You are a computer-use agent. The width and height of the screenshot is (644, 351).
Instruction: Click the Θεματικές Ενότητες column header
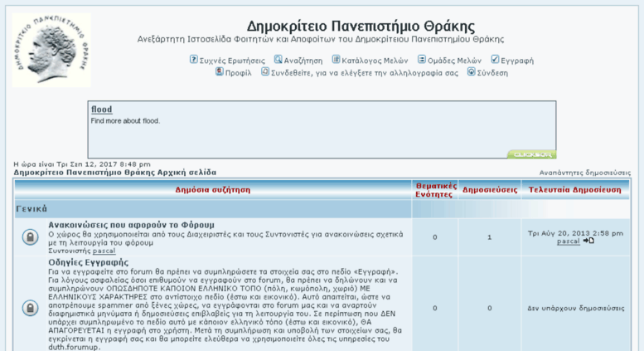pyautogui.click(x=435, y=190)
